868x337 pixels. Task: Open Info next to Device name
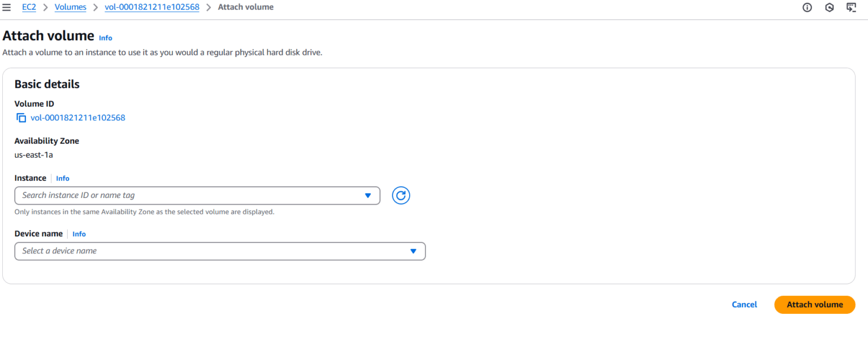click(x=79, y=234)
